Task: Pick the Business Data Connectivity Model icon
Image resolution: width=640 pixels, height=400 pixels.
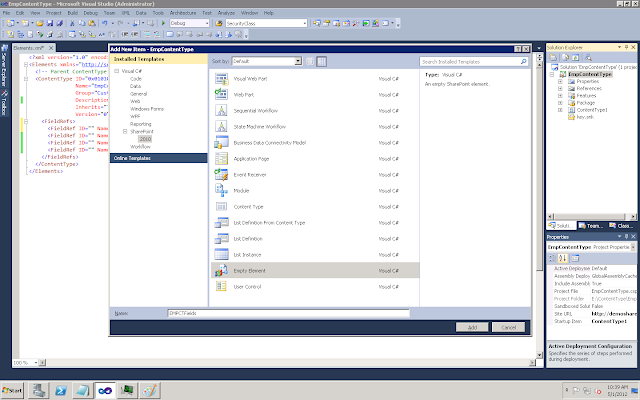Action: (221, 142)
